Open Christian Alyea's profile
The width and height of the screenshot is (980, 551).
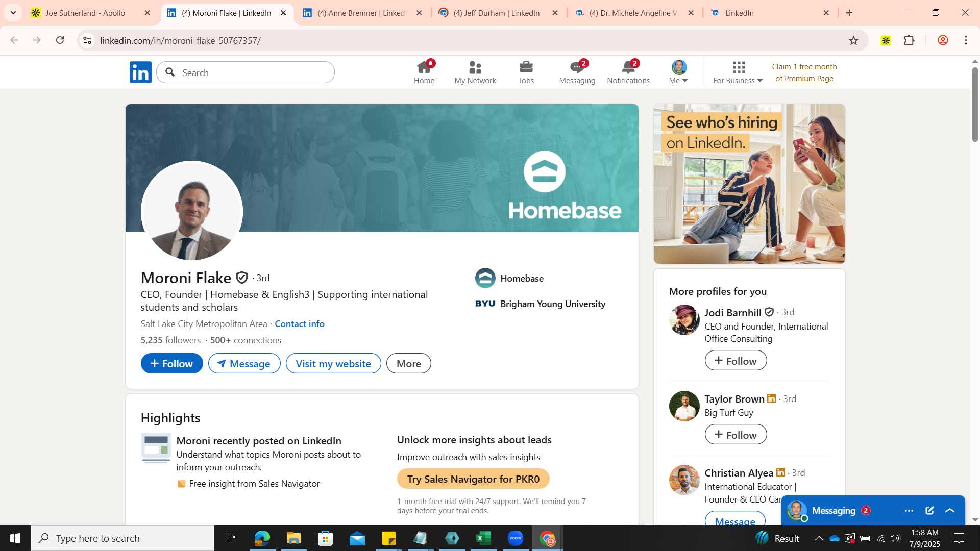[x=739, y=473]
